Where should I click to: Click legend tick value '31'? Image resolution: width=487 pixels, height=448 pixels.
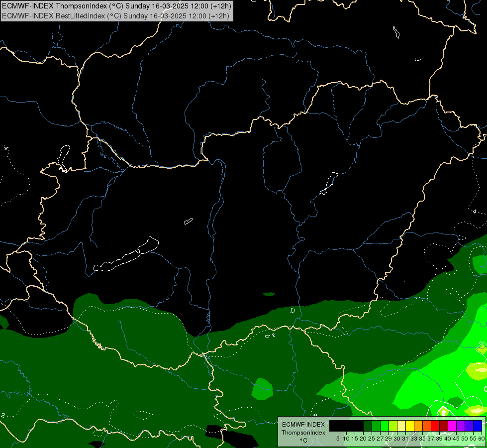point(405,439)
